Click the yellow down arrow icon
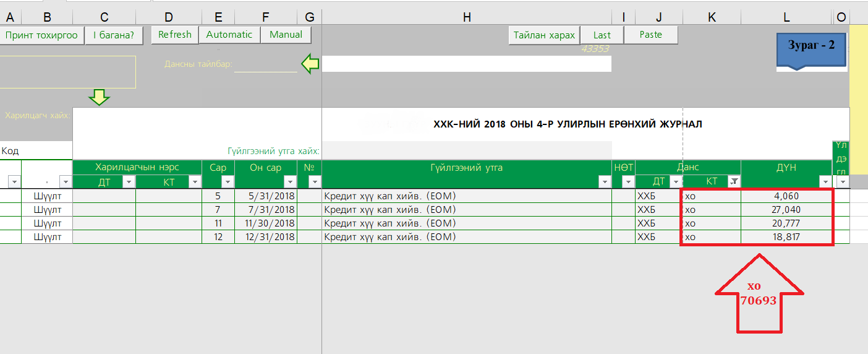This screenshot has width=868, height=354. click(x=99, y=97)
